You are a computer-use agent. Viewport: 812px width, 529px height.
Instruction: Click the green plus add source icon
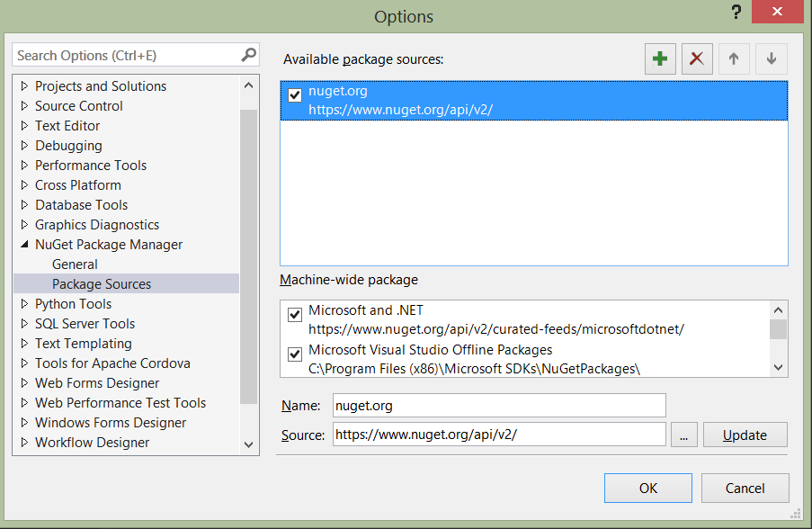point(660,59)
